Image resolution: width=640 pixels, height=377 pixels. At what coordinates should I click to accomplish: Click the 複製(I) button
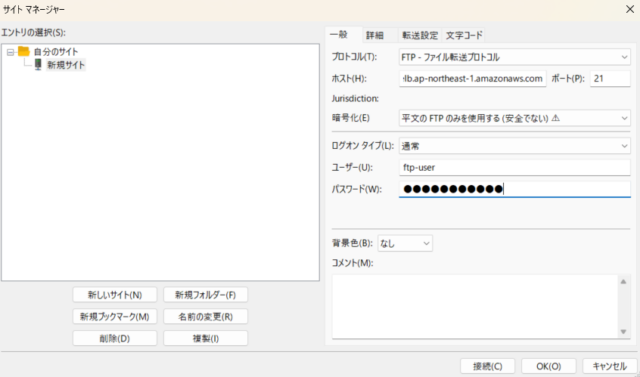[x=205, y=338]
